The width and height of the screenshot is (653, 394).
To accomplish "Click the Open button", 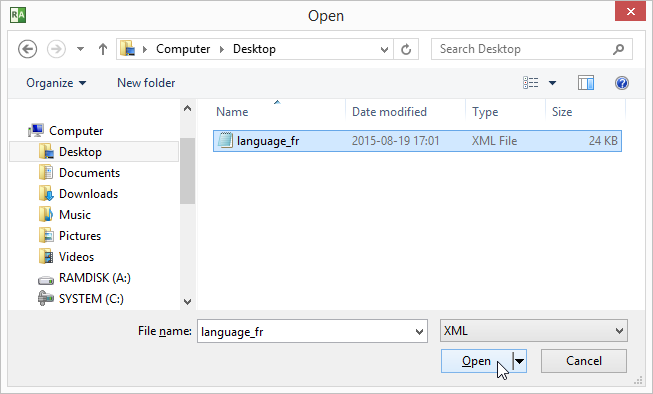I will point(476,361).
